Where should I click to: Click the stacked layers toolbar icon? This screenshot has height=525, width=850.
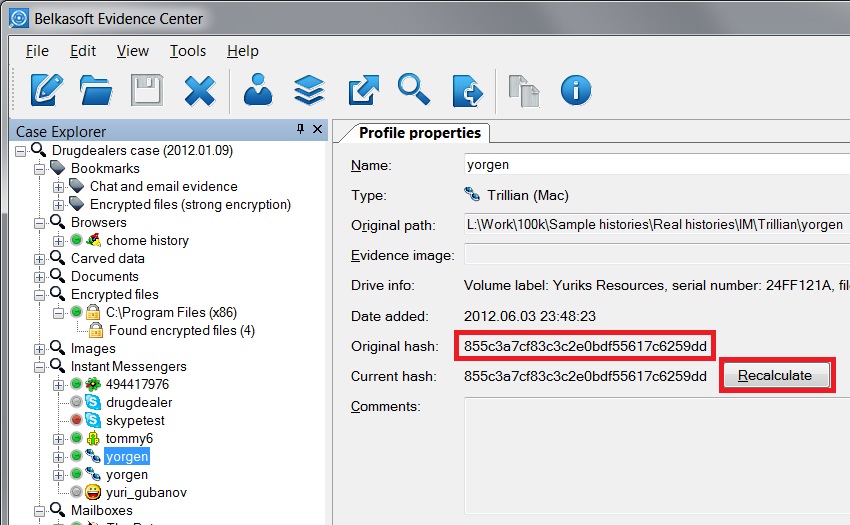point(310,90)
